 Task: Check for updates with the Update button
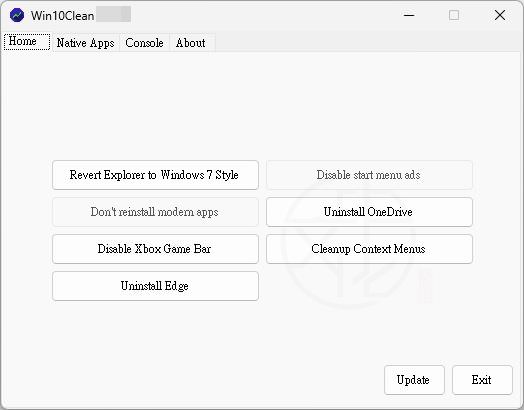click(x=414, y=380)
